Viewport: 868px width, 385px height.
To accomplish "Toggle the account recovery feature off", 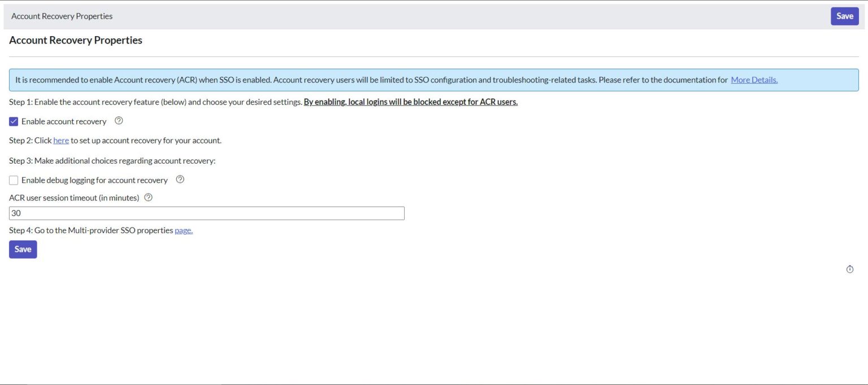I will pyautogui.click(x=14, y=121).
